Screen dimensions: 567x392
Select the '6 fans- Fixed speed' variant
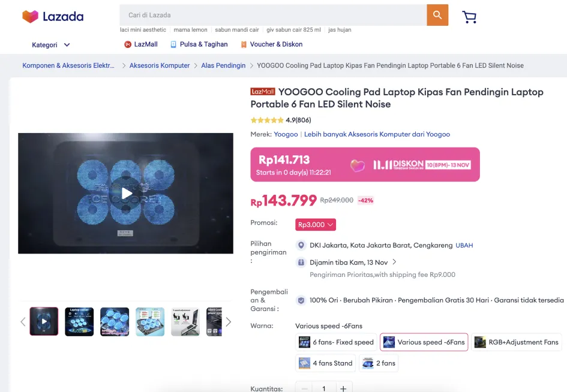pyautogui.click(x=337, y=342)
